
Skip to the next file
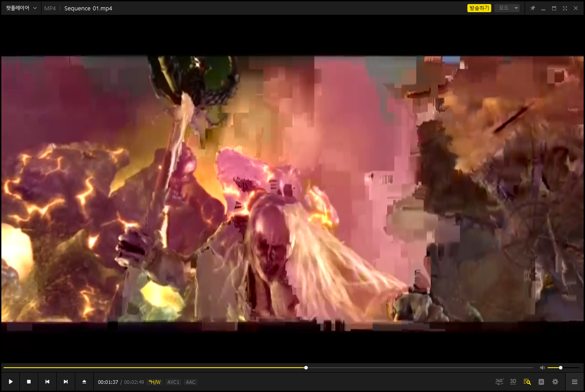pyautogui.click(x=66, y=382)
